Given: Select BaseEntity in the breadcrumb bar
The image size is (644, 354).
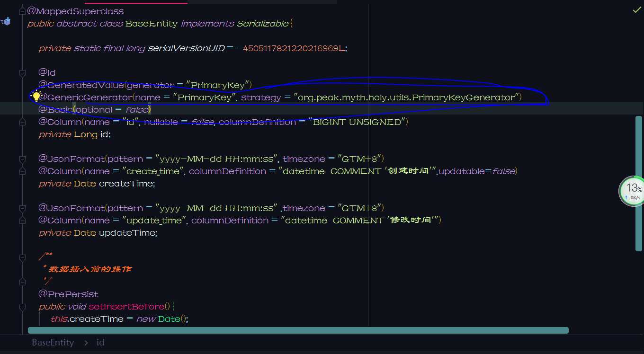Looking at the screenshot, I should [53, 343].
